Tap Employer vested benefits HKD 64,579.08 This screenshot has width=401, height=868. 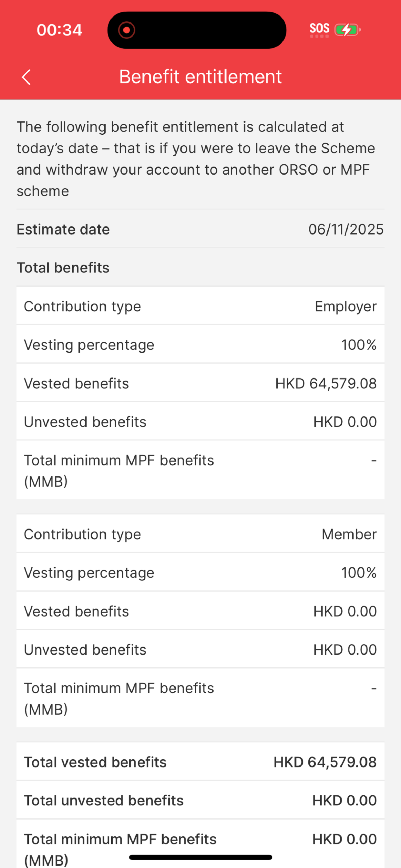[x=325, y=383]
